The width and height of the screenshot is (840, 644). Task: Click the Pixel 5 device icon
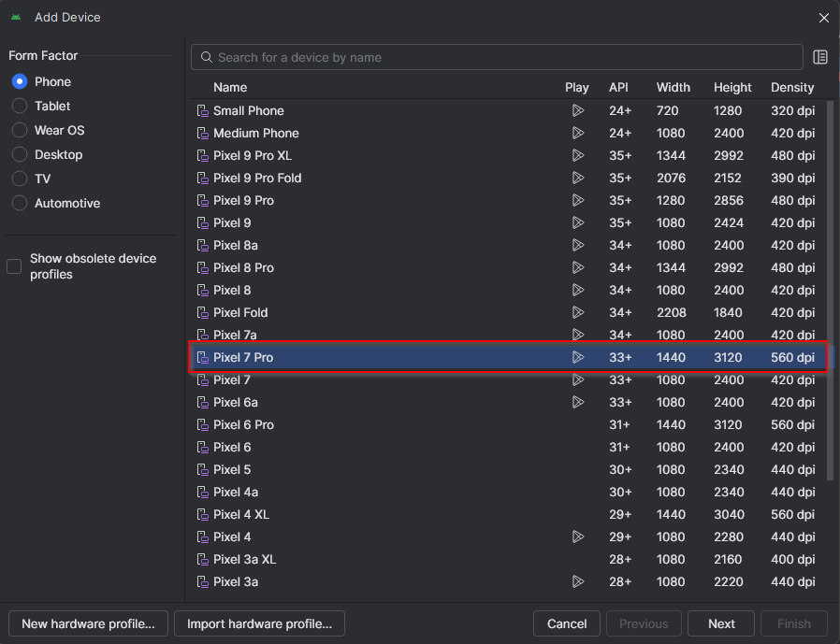[x=202, y=470]
